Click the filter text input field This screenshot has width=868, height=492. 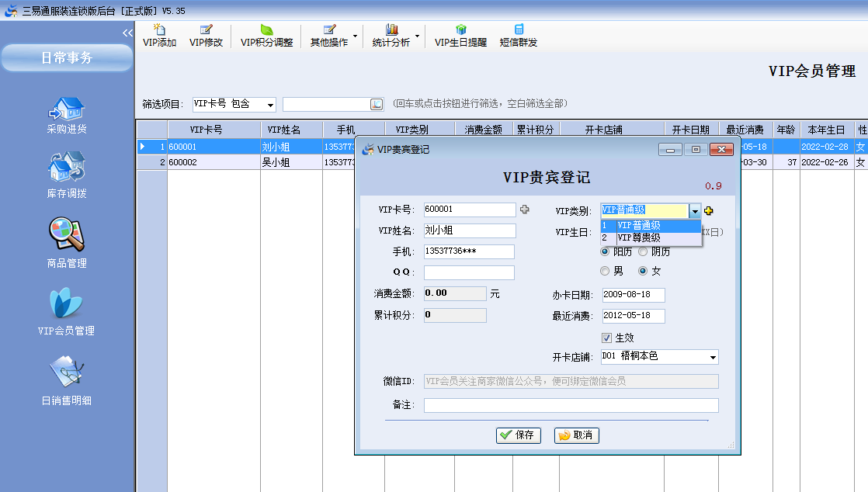(x=327, y=104)
